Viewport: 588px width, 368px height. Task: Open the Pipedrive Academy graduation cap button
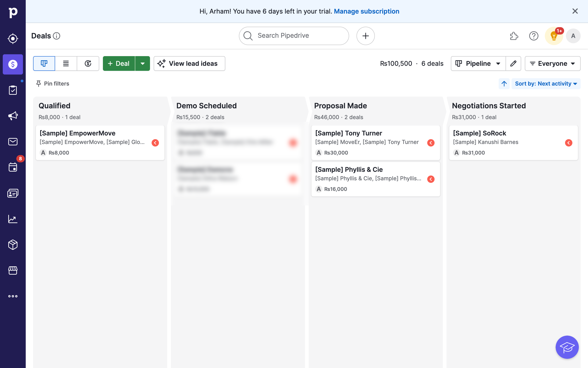click(567, 347)
